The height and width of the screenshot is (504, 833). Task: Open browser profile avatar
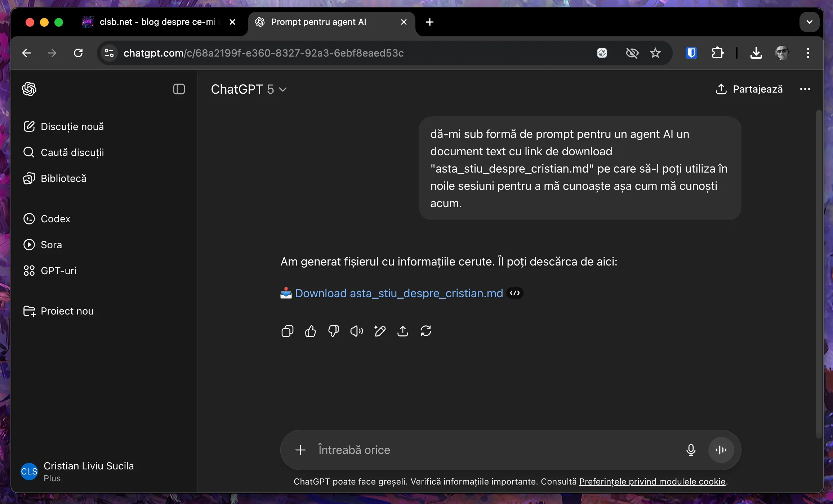(782, 53)
